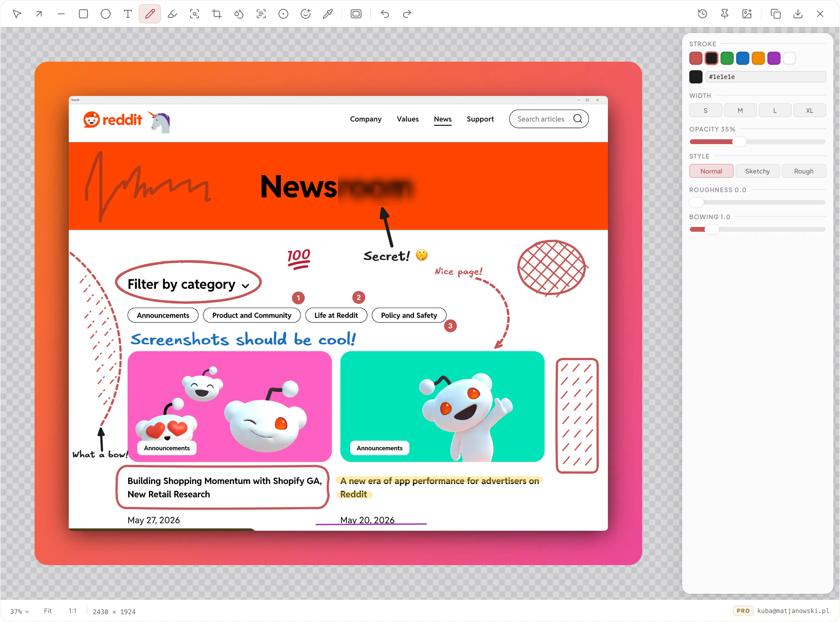Pick the white stroke color swatch
This screenshot has width=840, height=622.
tap(790, 58)
